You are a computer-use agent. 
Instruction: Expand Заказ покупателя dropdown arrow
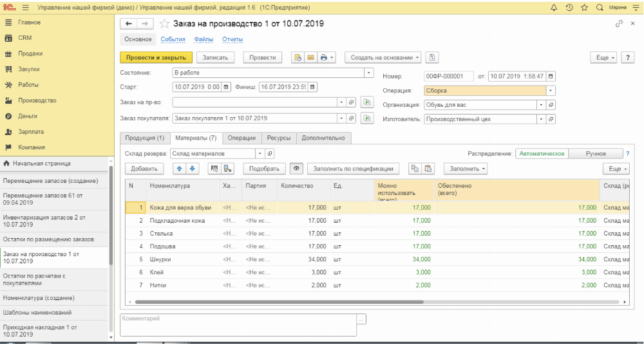tap(342, 118)
